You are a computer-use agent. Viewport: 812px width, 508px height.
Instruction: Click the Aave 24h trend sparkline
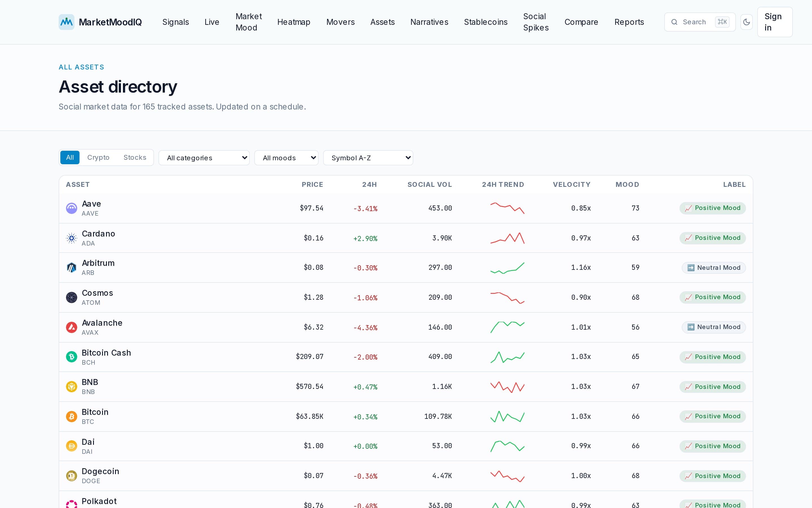[x=507, y=208]
